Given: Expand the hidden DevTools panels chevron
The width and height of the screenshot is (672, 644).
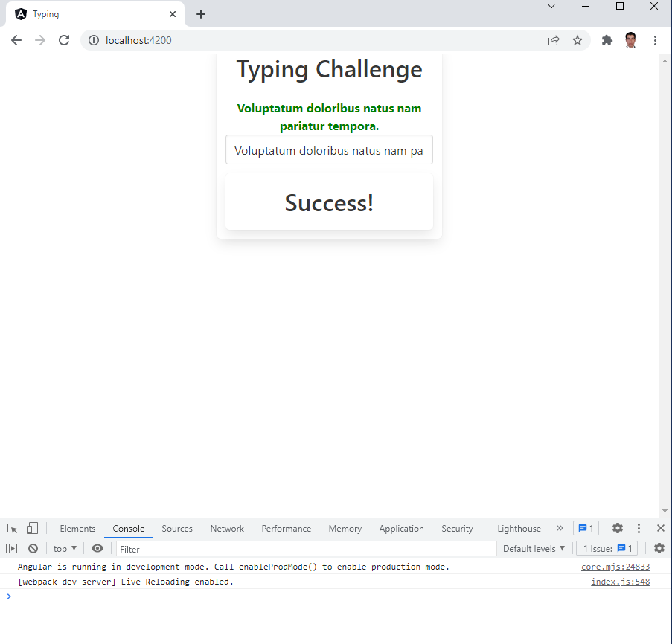Looking at the screenshot, I should click(x=560, y=528).
